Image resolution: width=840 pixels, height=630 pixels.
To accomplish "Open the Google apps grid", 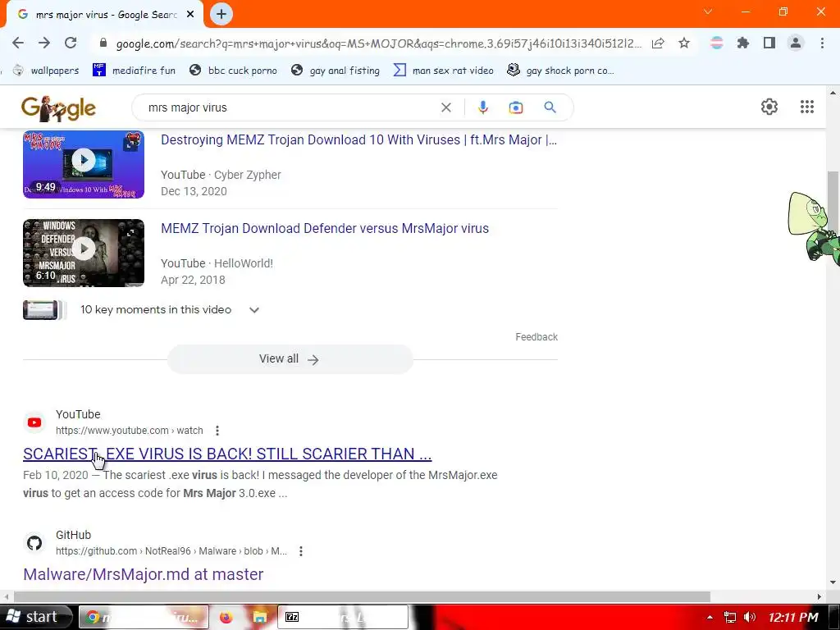I will 807,107.
